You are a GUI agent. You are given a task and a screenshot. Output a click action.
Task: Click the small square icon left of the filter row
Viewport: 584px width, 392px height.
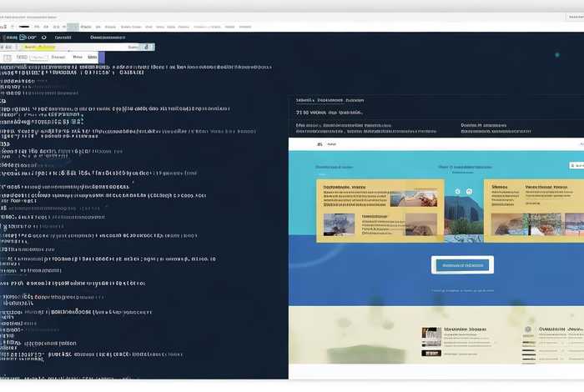pyautogui.click(x=8, y=58)
